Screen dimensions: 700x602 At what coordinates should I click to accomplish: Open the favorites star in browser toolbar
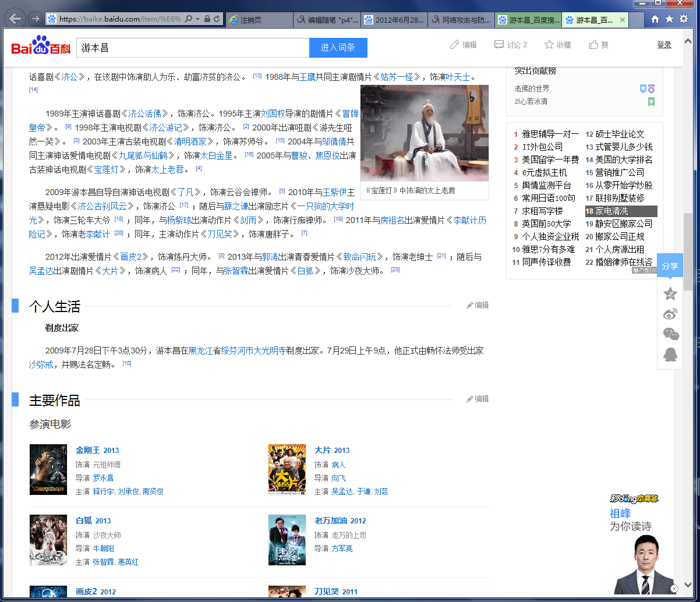click(669, 19)
